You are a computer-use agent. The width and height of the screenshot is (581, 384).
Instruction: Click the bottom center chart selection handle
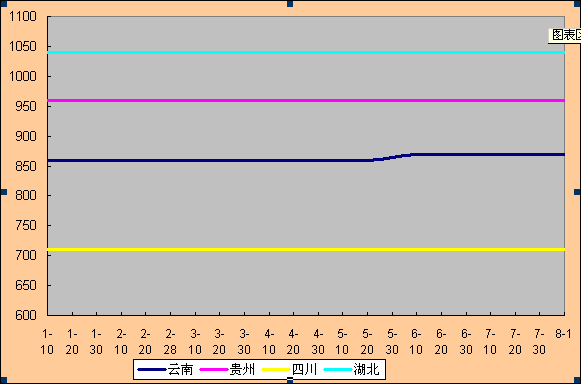(x=290, y=380)
